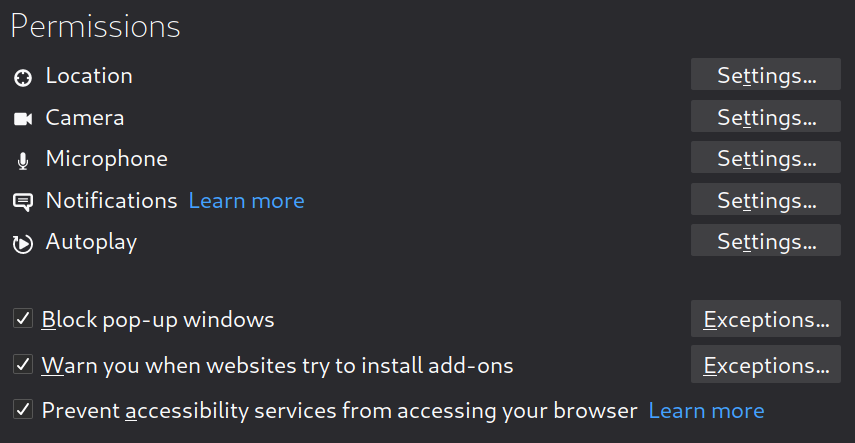
Task: Open Exceptions for add-on installs
Action: pos(765,365)
